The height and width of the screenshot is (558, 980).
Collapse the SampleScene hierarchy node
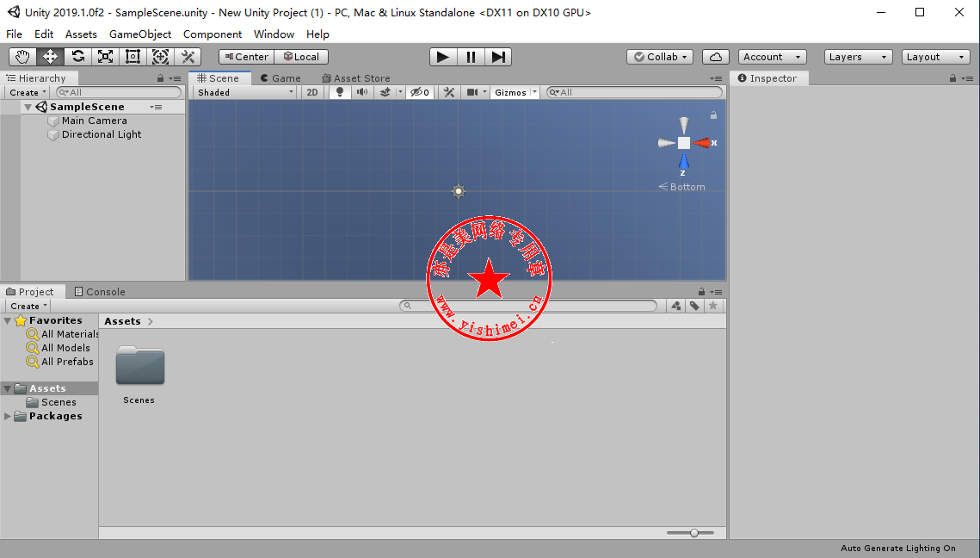(x=28, y=107)
